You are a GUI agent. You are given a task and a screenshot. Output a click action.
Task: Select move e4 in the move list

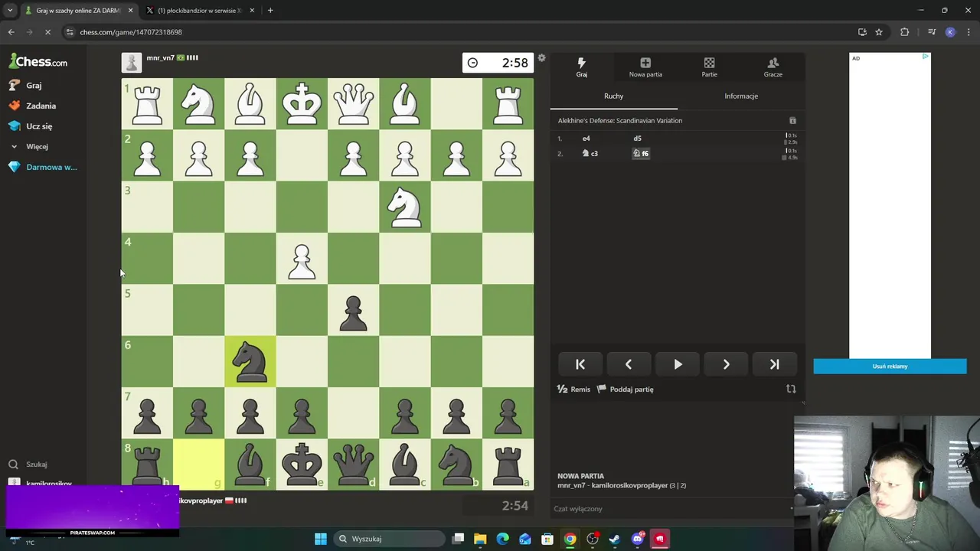586,139
